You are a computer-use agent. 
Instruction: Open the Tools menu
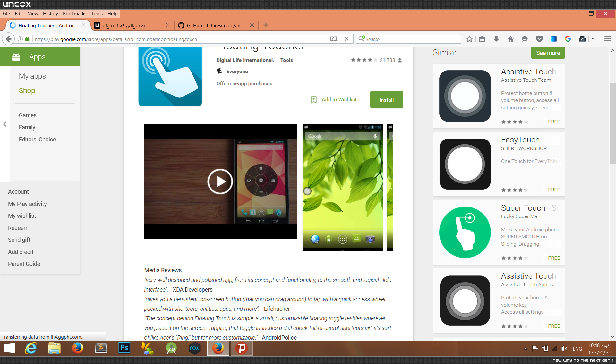(97, 13)
